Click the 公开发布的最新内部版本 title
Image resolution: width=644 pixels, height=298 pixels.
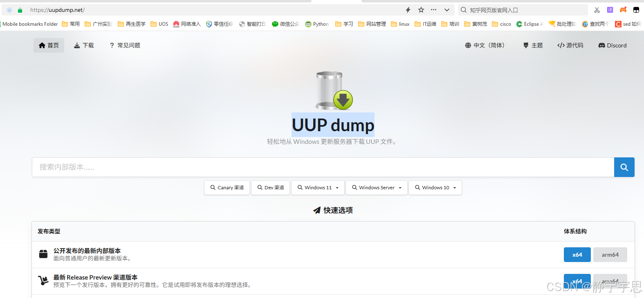coord(87,251)
